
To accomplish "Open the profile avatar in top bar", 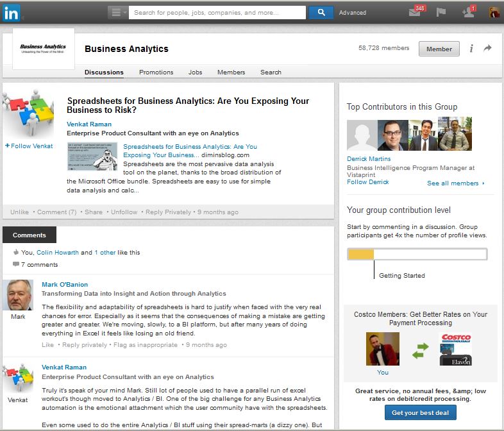I will pyautogui.click(x=494, y=13).
